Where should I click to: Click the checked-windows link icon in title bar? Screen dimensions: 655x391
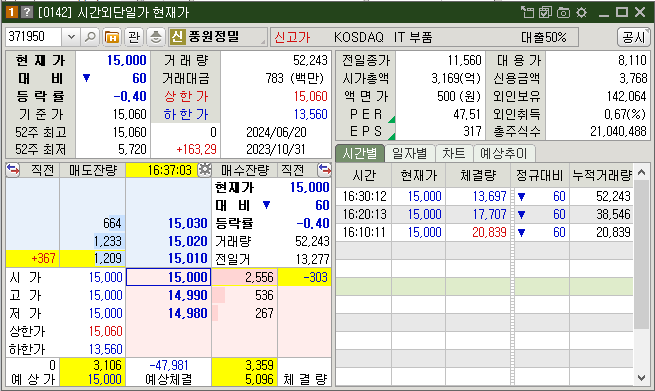pos(545,12)
